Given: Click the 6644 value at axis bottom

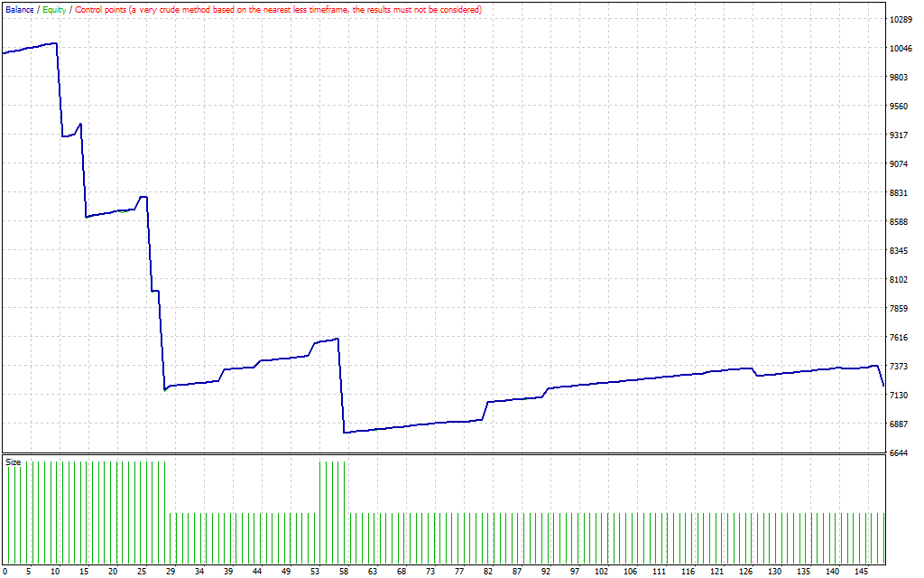Looking at the screenshot, I should click(x=899, y=453).
